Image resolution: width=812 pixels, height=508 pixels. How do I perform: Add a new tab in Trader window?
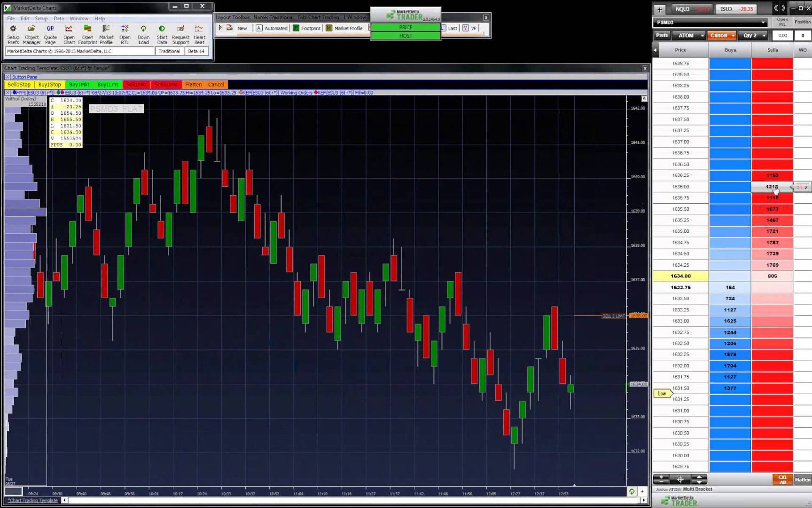click(x=659, y=9)
